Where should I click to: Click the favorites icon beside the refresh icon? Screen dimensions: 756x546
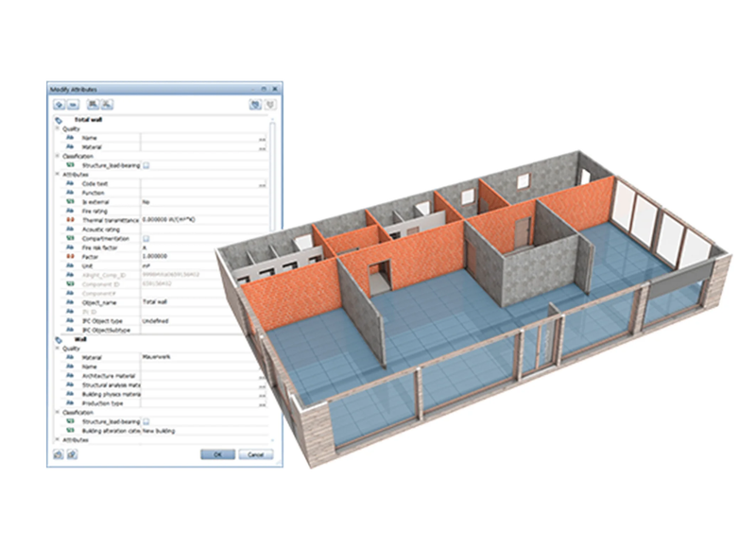(x=268, y=105)
